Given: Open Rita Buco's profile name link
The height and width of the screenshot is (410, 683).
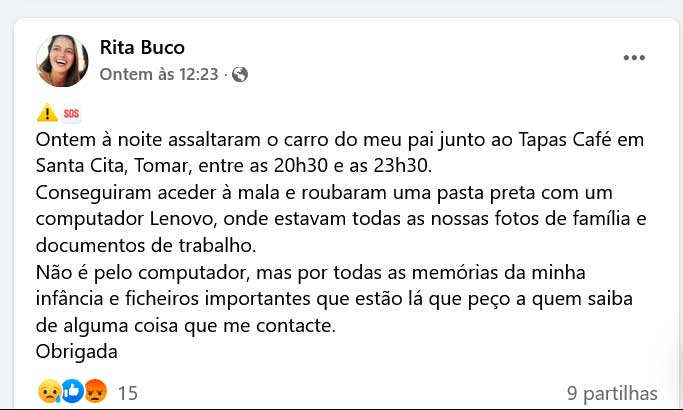Looking at the screenshot, I should click(x=142, y=47).
